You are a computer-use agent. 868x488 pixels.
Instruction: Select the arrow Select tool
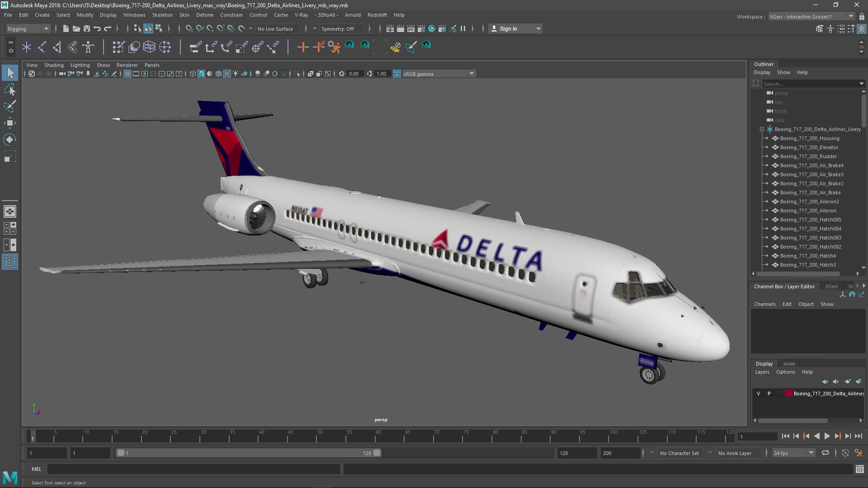[x=10, y=73]
